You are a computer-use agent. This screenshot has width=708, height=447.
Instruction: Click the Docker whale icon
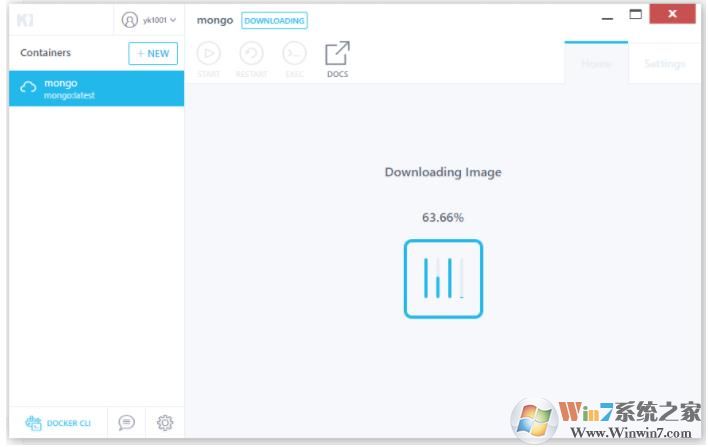click(33, 423)
